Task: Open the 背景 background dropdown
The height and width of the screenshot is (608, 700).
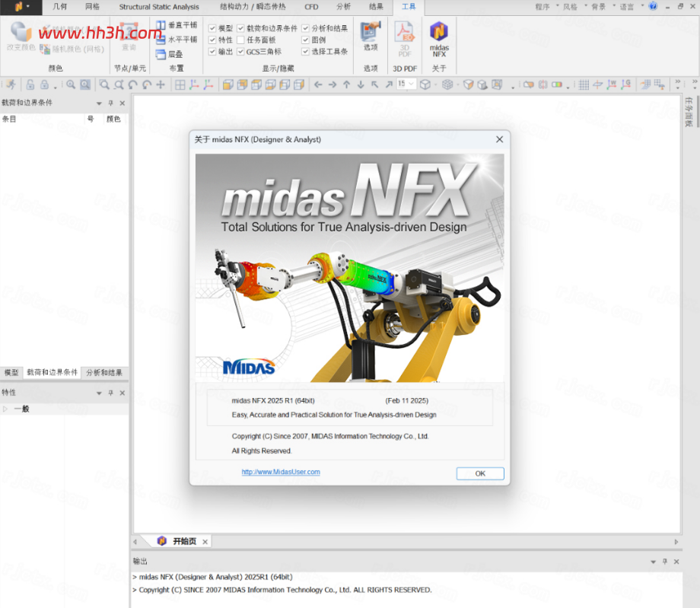Action: (603, 7)
